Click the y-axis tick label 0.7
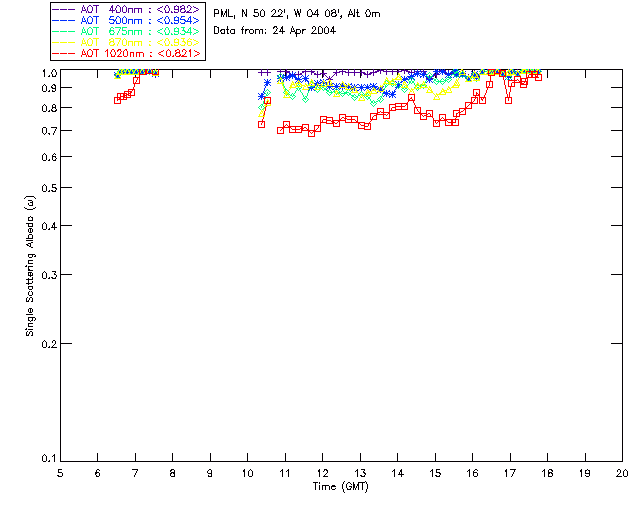Image resolution: width=640 pixels, height=512 pixels. (49, 131)
